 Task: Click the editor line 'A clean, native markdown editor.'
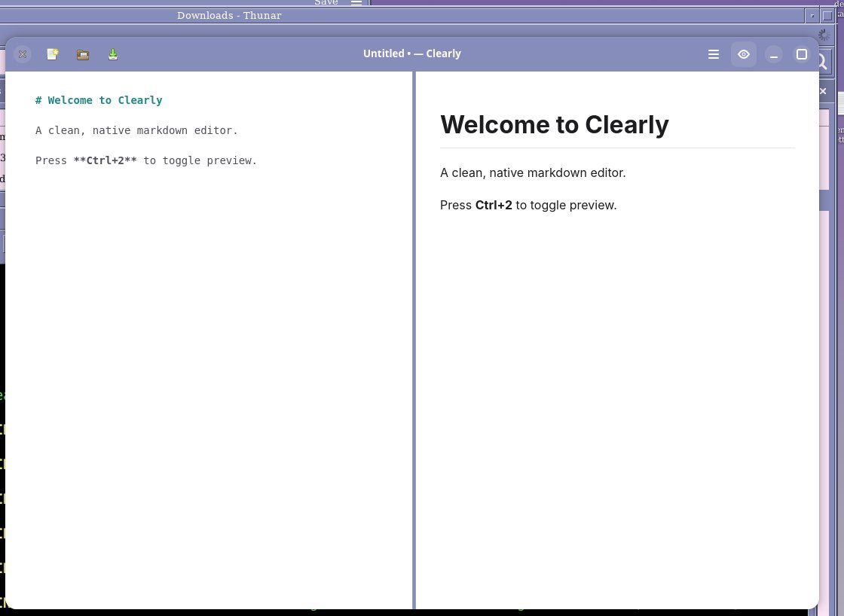coord(136,130)
